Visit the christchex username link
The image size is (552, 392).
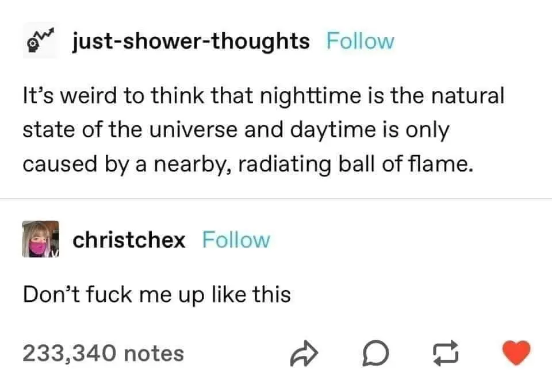tap(129, 240)
